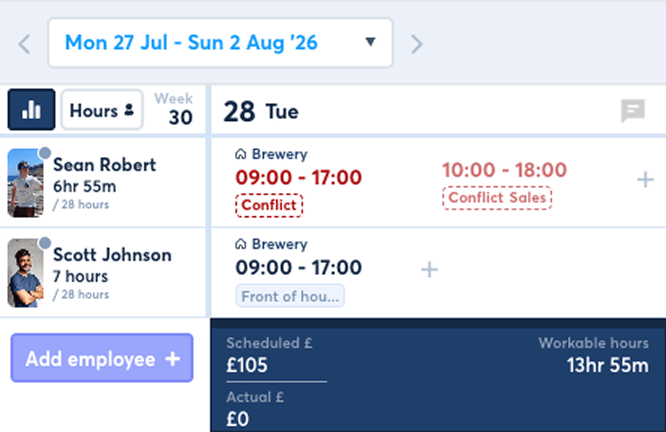This screenshot has height=432, width=666.
Task: Open Sean Robert's profile photo
Action: tap(25, 183)
